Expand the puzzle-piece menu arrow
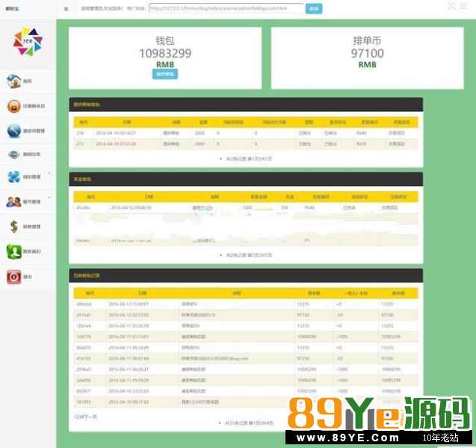The image size is (476, 448). (49, 173)
